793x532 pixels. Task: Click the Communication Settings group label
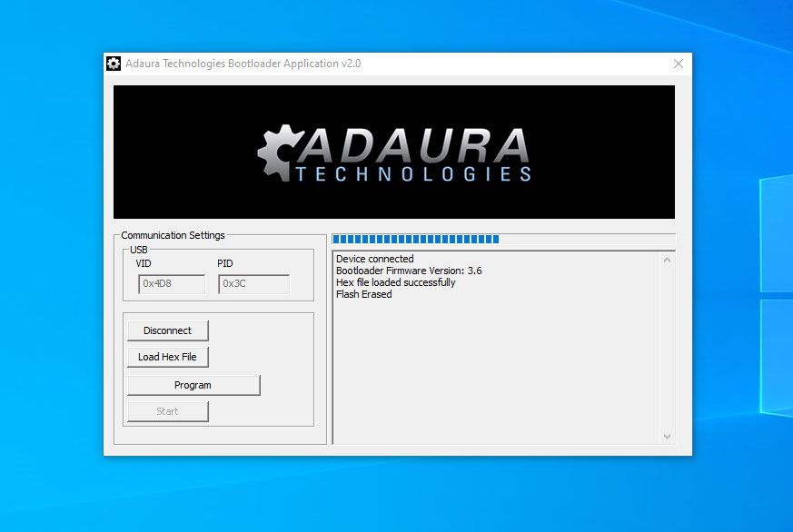173,235
